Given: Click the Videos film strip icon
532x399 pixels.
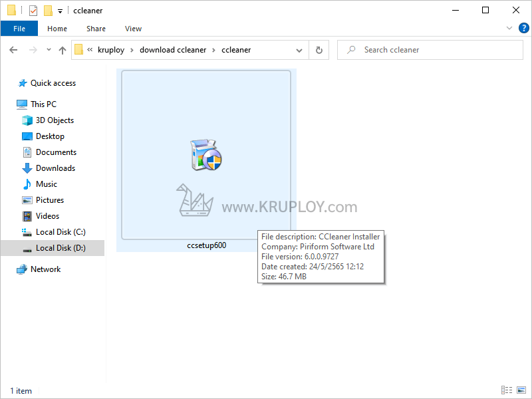Looking at the screenshot, I should coord(27,215).
